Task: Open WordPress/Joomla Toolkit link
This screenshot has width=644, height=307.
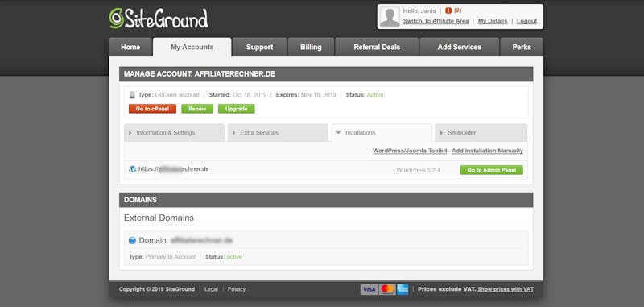Action: click(x=410, y=151)
